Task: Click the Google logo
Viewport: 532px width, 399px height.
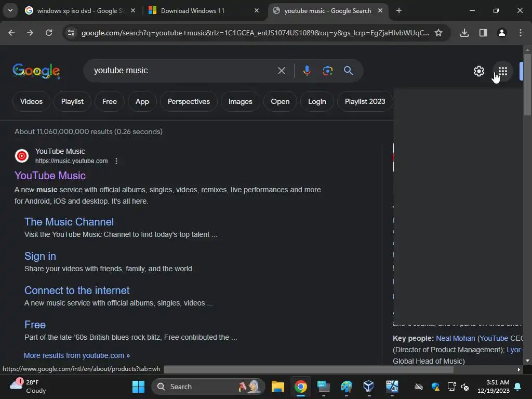Action: 36,71
